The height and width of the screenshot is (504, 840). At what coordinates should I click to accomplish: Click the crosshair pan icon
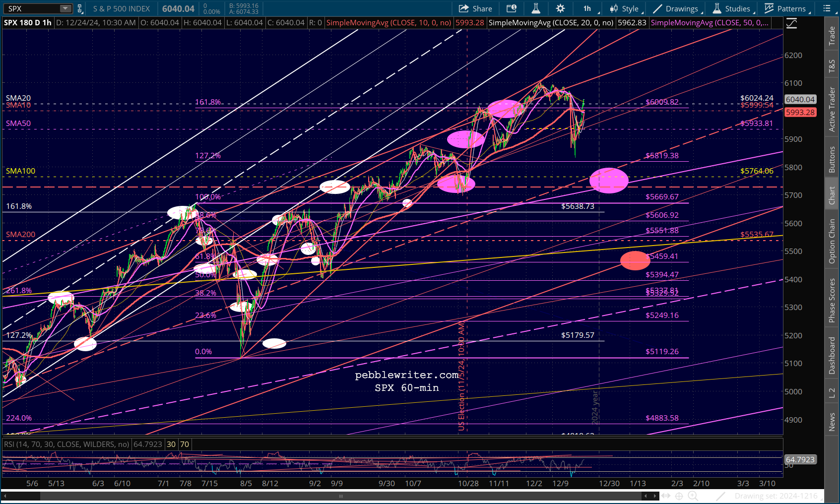(x=679, y=496)
